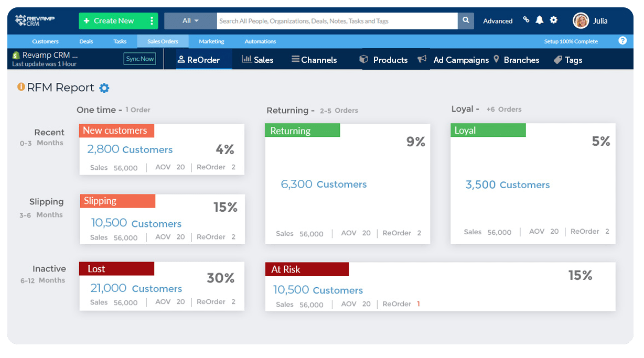The width and height of the screenshot is (644, 358).
Task: Open the help question mark icon
Action: pos(622,40)
